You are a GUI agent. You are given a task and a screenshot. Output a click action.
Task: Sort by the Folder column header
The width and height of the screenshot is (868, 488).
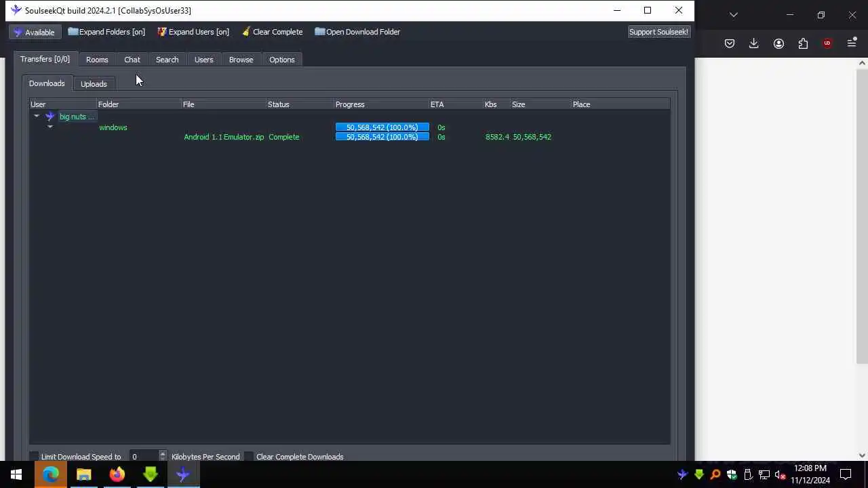tap(139, 104)
